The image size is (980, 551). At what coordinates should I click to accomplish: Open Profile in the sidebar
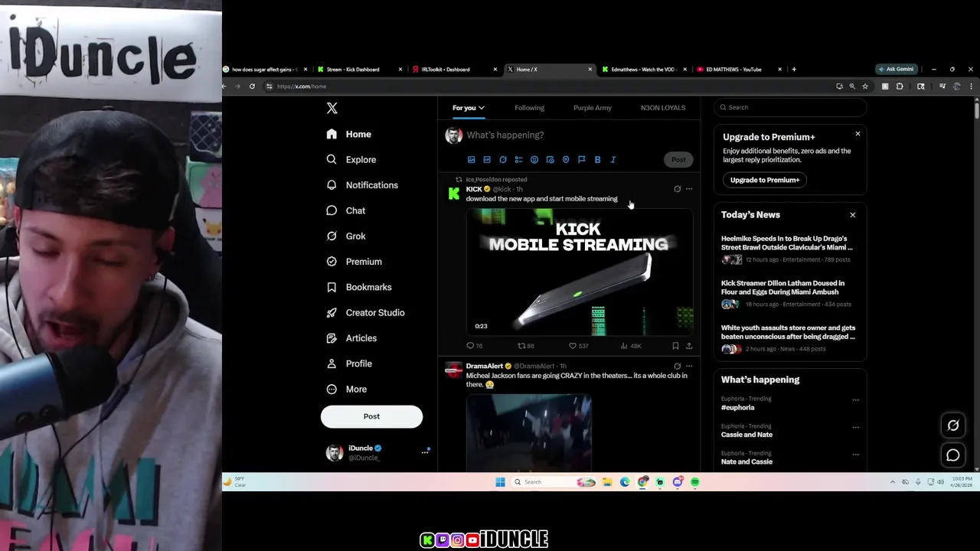click(x=348, y=364)
